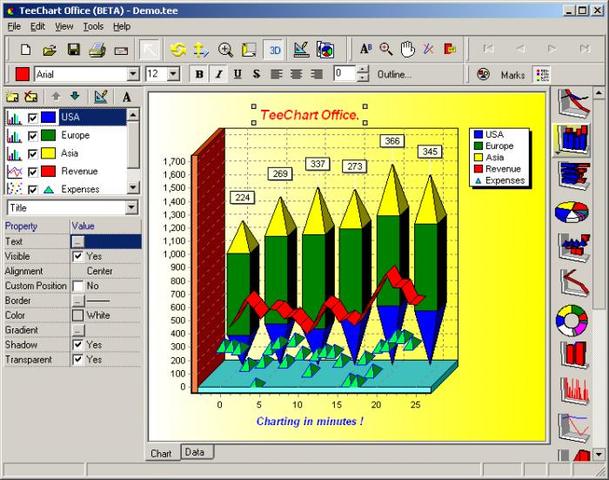Viewport: 609px width, 480px height.
Task: Click the Text property ellipsis button
Action: [x=78, y=242]
